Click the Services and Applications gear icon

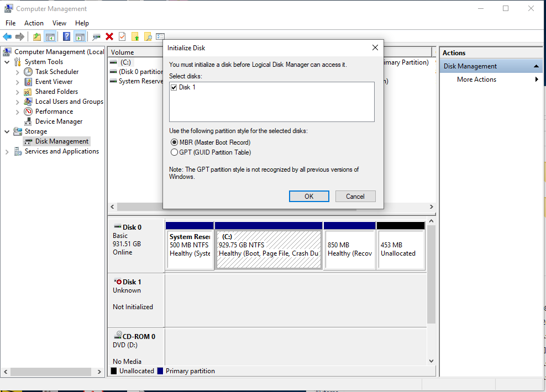(x=18, y=152)
